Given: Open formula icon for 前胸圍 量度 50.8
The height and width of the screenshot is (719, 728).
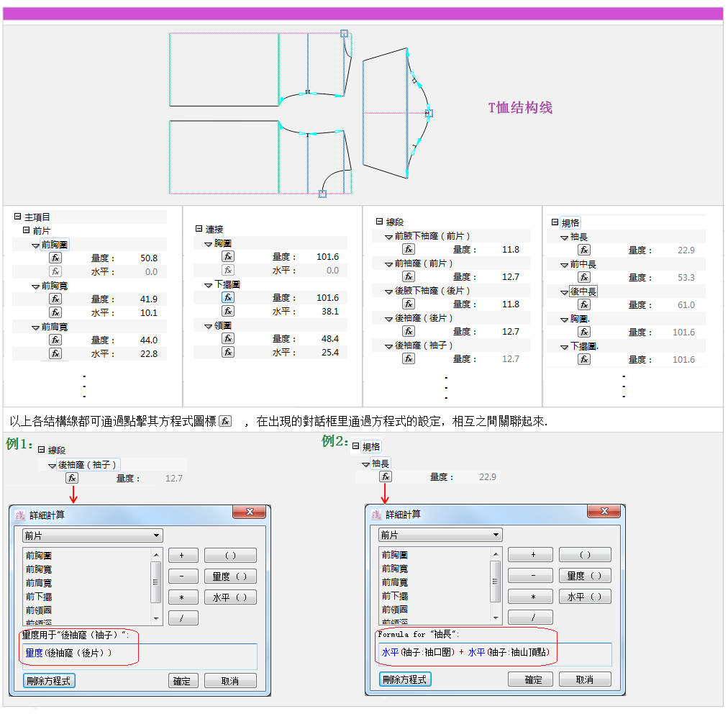Looking at the screenshot, I should pos(55,258).
